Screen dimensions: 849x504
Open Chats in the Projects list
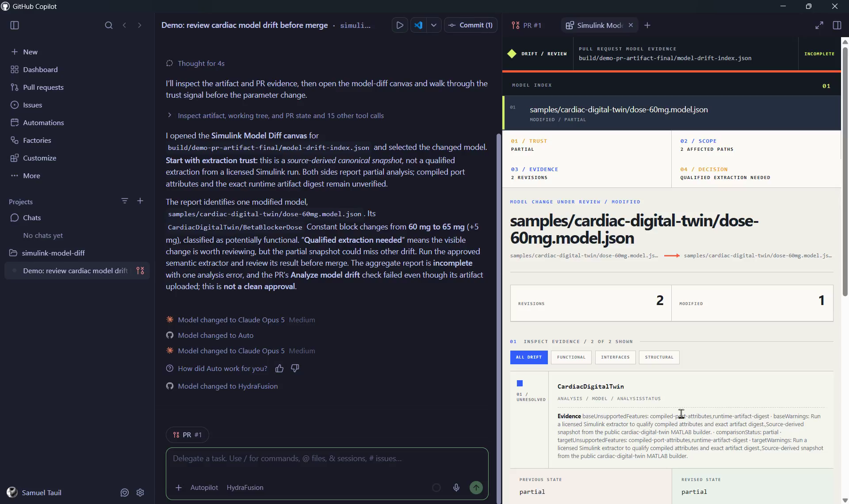coord(77,218)
